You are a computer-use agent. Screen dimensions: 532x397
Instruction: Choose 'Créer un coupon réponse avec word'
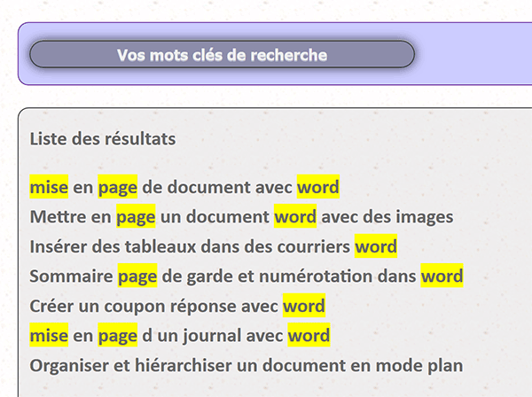177,306
